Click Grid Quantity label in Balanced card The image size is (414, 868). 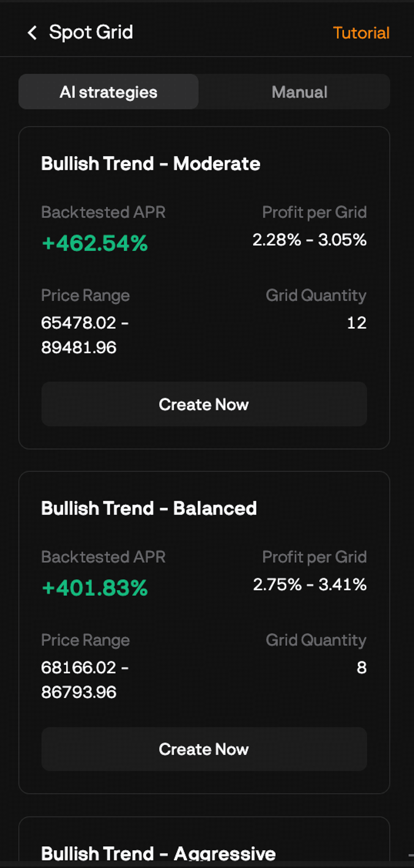(x=316, y=640)
